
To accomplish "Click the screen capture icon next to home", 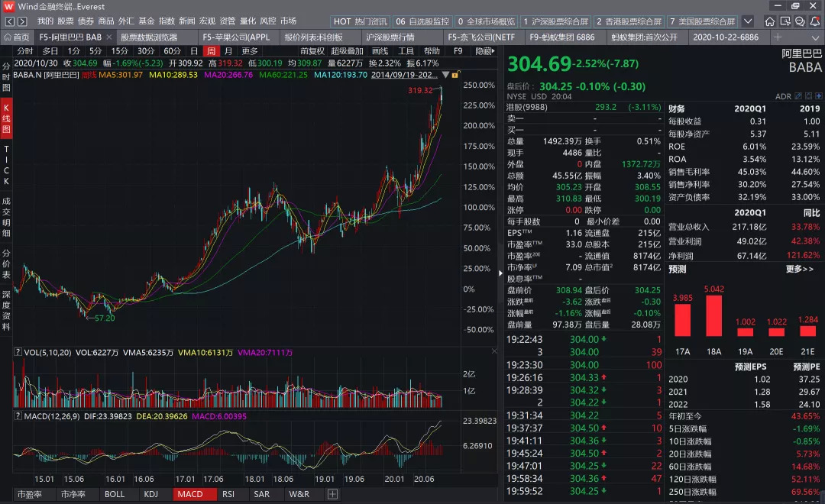I will point(785,21).
